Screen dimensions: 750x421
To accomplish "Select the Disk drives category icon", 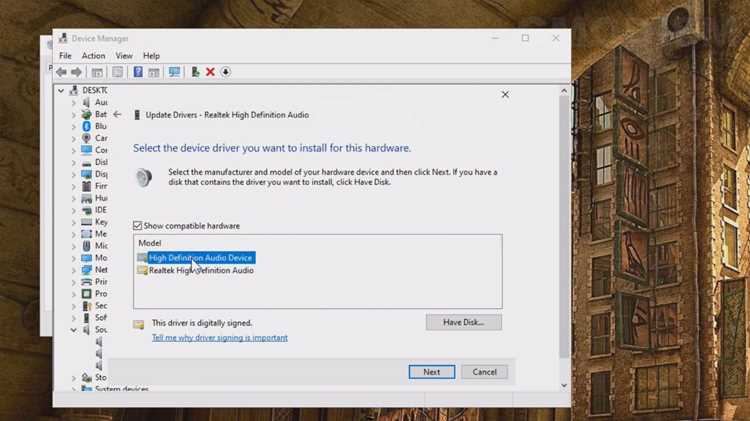I will click(x=87, y=163).
